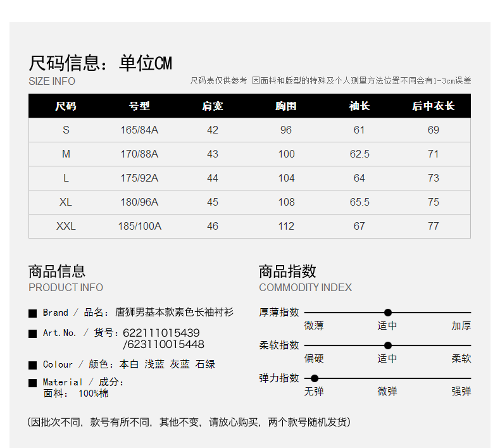
Task: Click the 175/92A cell
Action: tap(139, 178)
